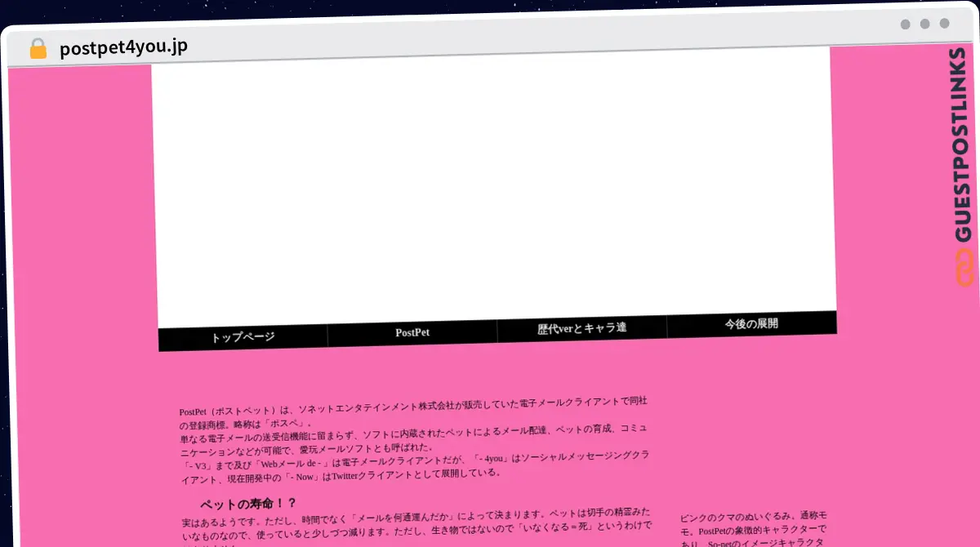Image resolution: width=980 pixels, height=547 pixels.
Task: Click the middle gray window dot
Action: (x=924, y=24)
